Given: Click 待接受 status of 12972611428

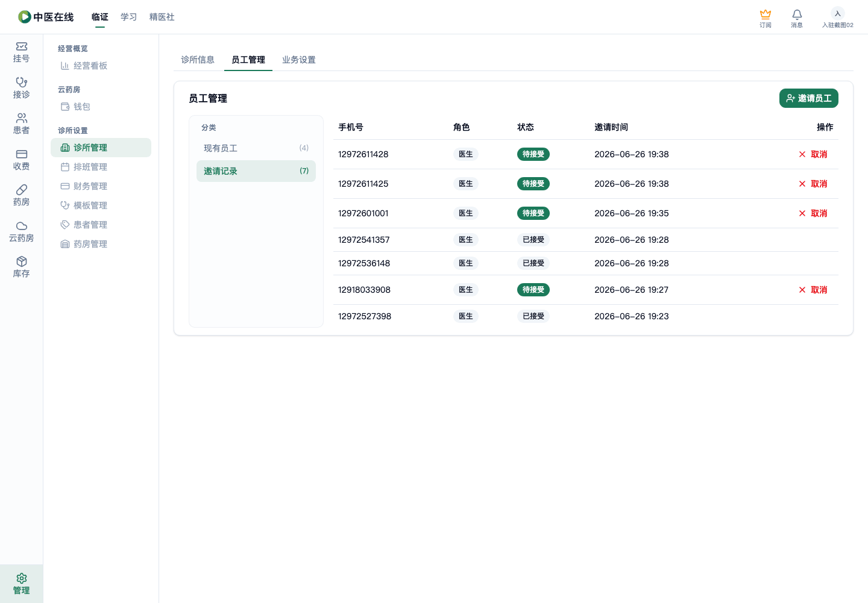Looking at the screenshot, I should [533, 154].
